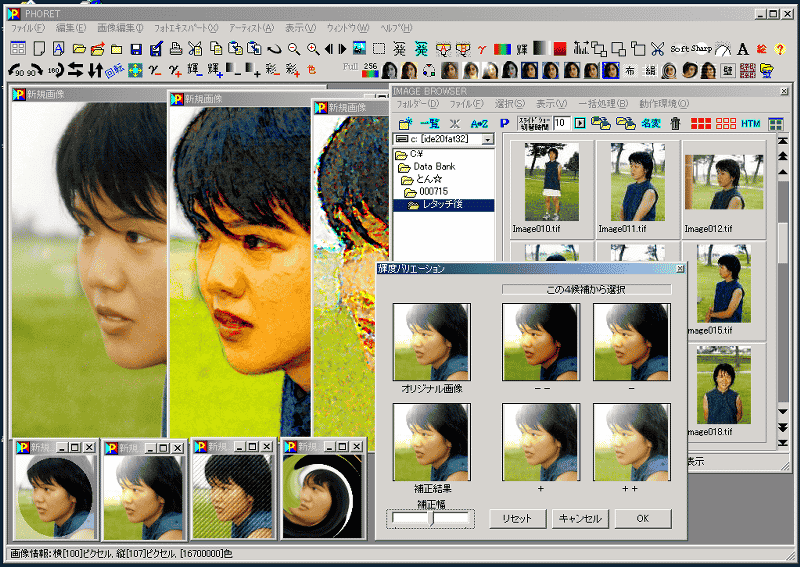Select Image012.tif thumbnail in browser

point(724,182)
